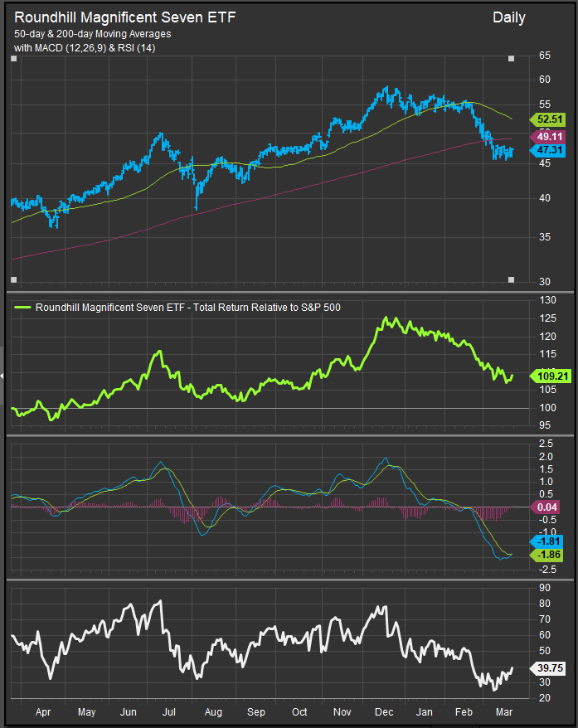Click the 'Aug' month label on the time axis
Viewport: 578px width, 728px height.
click(213, 712)
